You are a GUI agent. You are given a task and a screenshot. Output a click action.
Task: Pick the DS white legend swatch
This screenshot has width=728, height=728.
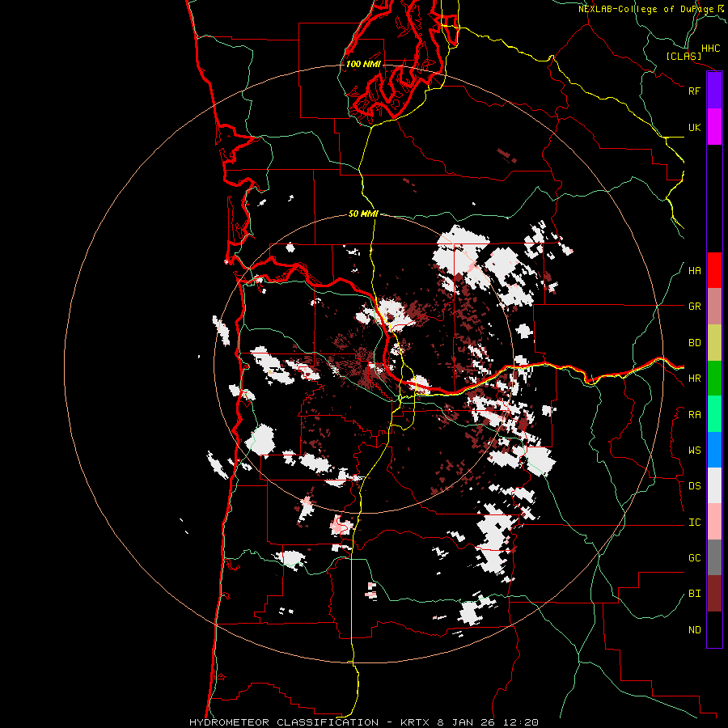pyautogui.click(x=714, y=485)
